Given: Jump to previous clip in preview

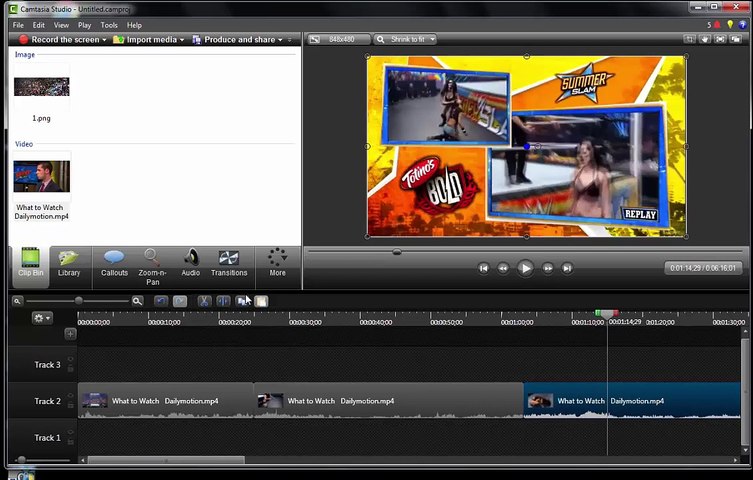Looking at the screenshot, I should point(484,268).
